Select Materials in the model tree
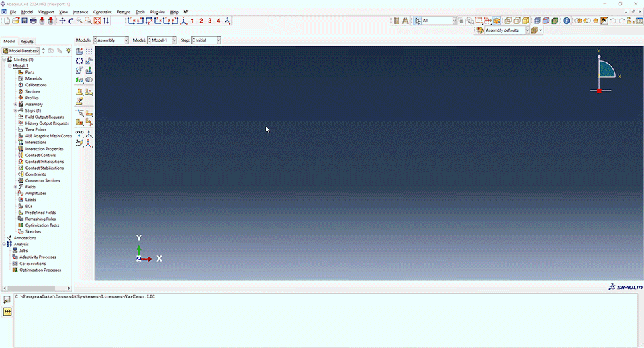The width and height of the screenshot is (644, 348). (34, 79)
